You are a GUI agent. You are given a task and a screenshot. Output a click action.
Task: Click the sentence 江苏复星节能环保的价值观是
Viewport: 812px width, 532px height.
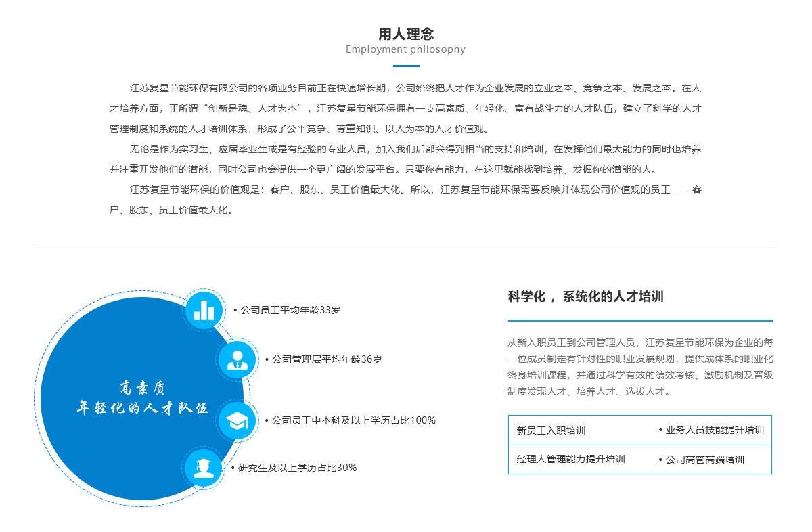pos(406,200)
